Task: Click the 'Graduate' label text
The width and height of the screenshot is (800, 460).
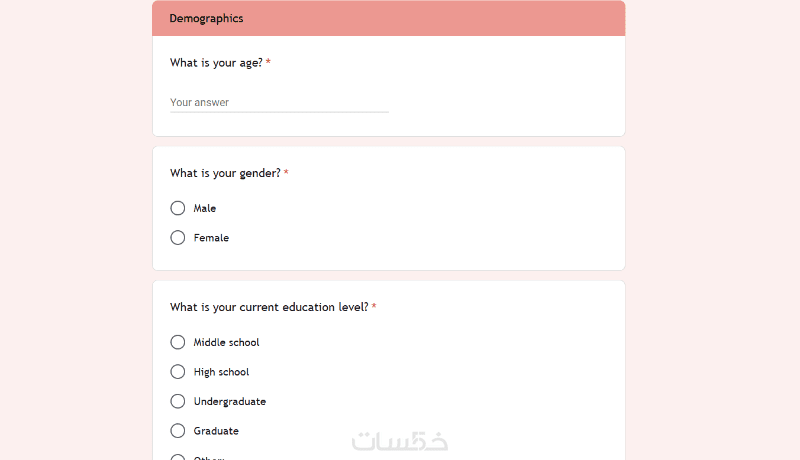Action: pos(216,431)
